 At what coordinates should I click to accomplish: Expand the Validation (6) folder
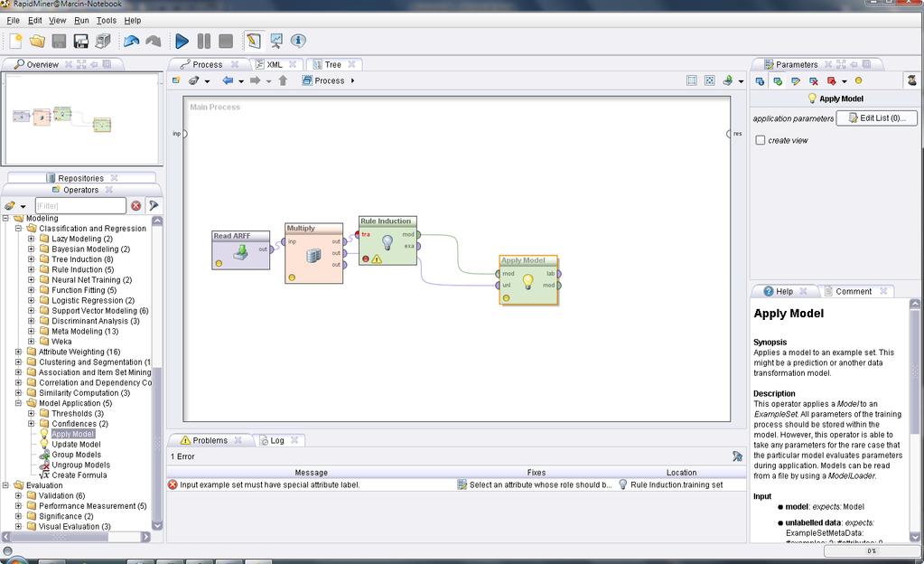point(18,495)
